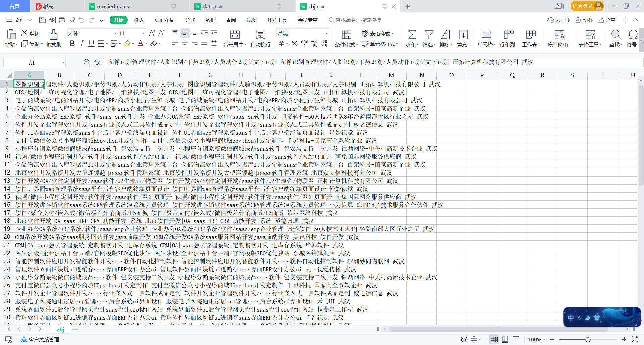This screenshot has height=345, width=644.
Task: Click the Undo arrow icon
Action: [81, 20]
